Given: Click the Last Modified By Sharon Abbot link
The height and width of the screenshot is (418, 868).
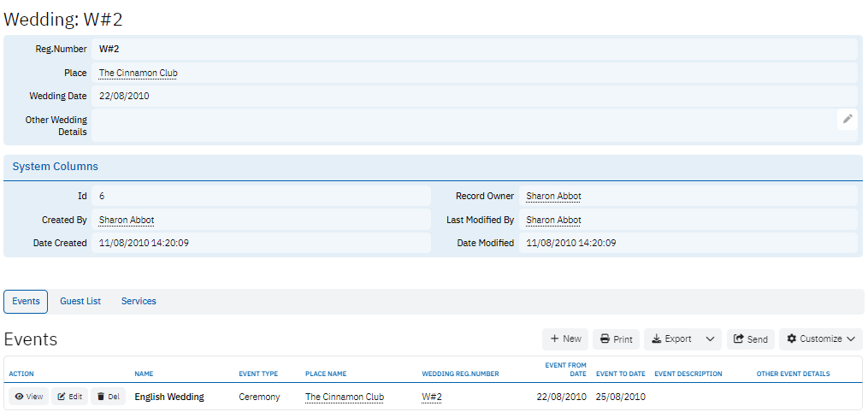Looking at the screenshot, I should coord(553,221).
